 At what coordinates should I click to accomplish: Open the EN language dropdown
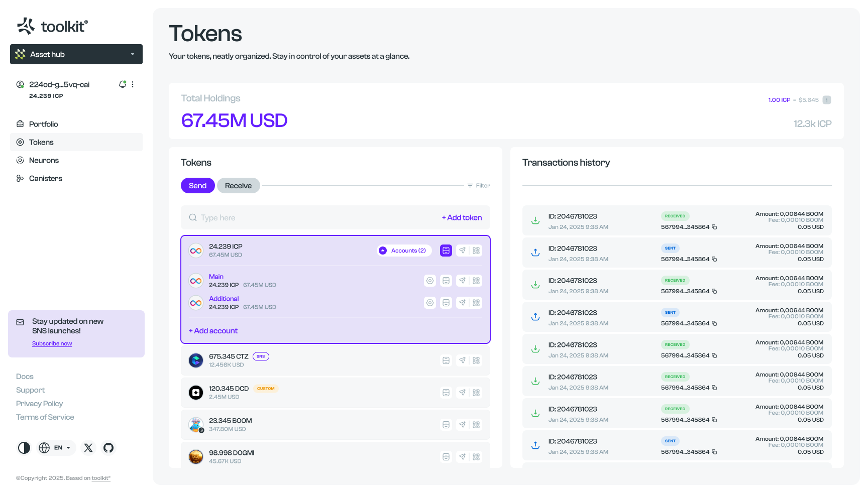[56, 448]
